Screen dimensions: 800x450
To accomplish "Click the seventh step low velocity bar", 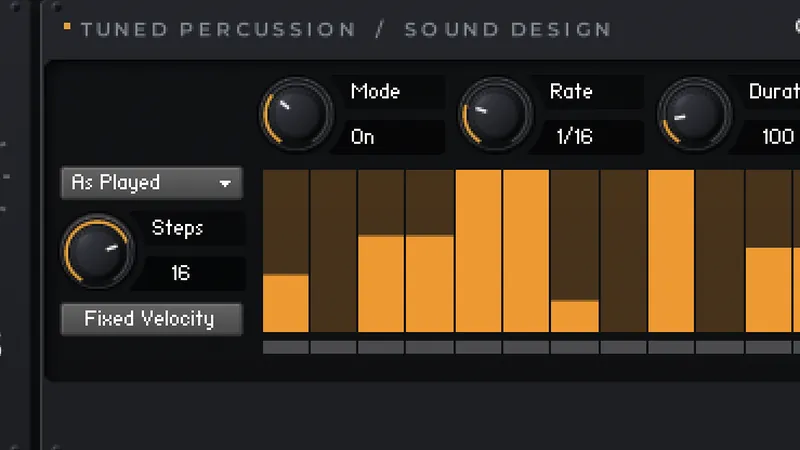I will [574, 251].
